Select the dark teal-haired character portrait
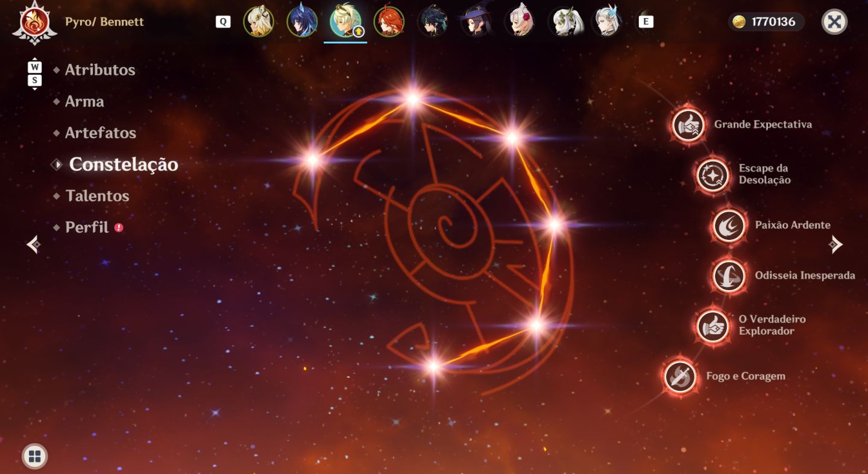This screenshot has height=474, width=868. point(433,22)
